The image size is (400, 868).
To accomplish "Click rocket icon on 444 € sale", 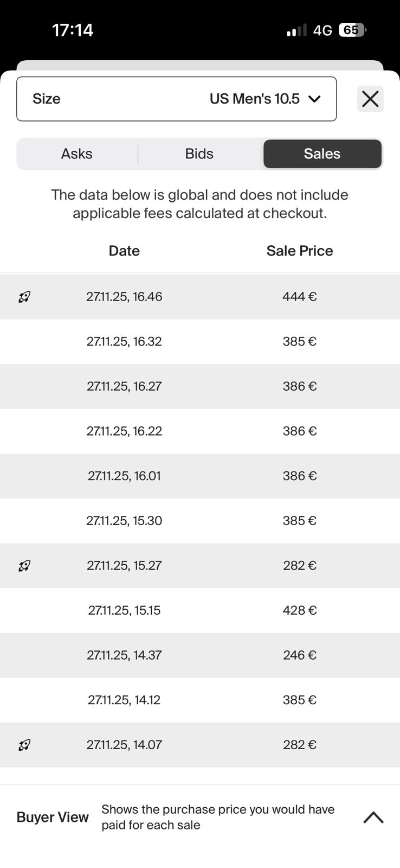I will coord(24,297).
